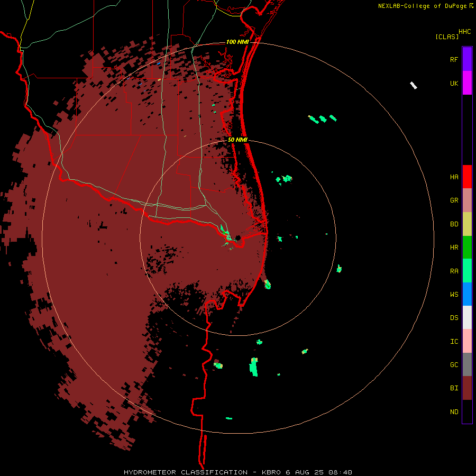Click the HHC product code text
This screenshot has height=476, width=476.
click(x=465, y=32)
